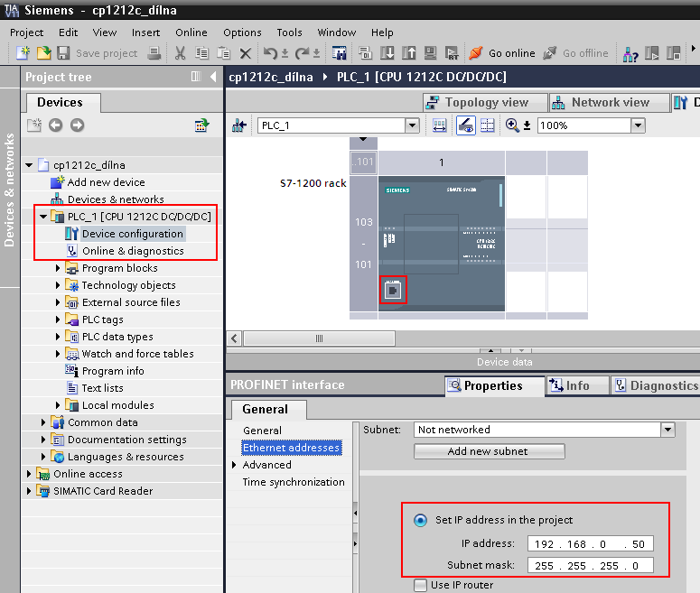700x593 pixels.
Task: Expand Watch and force tables folder
Action: pyautogui.click(x=58, y=354)
